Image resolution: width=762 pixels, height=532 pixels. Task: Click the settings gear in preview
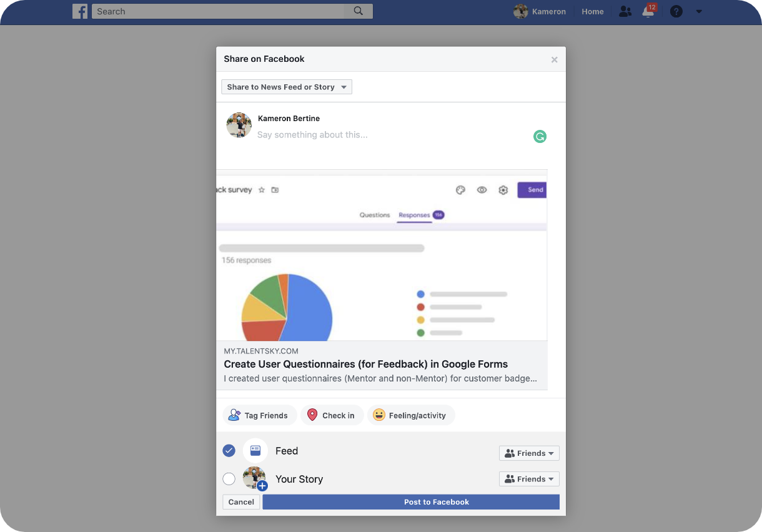(503, 190)
